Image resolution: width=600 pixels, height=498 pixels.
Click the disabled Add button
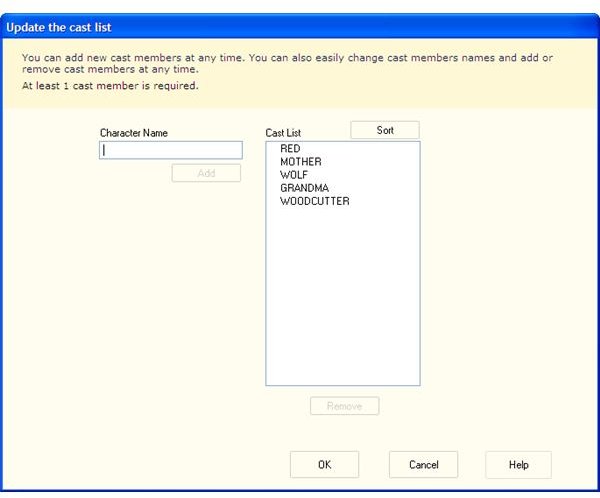point(206,173)
